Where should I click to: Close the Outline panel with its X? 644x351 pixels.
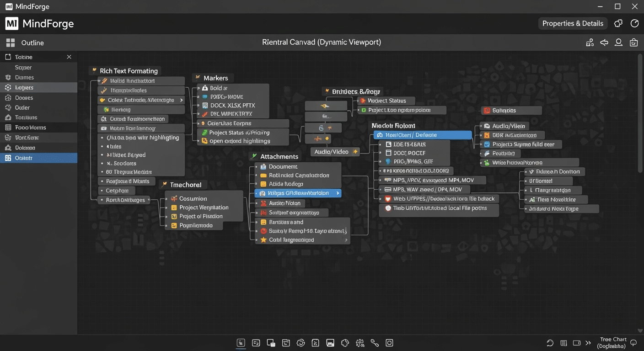(69, 57)
